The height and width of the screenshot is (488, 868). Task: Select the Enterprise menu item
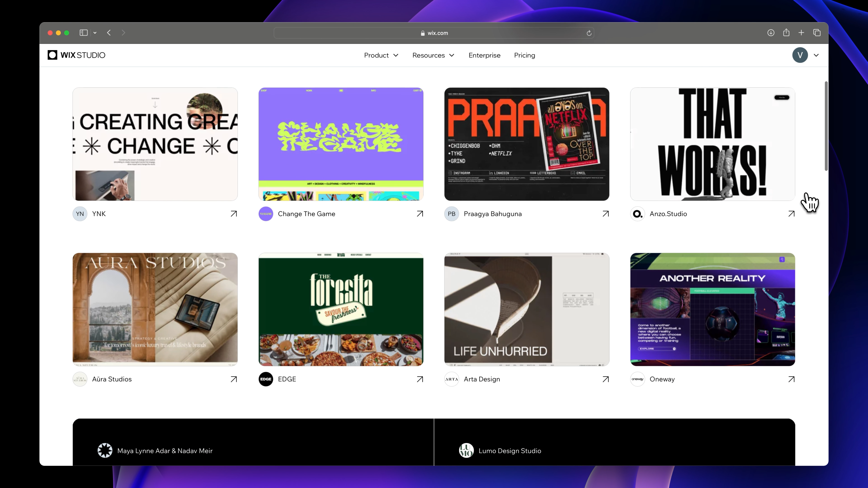pos(485,55)
